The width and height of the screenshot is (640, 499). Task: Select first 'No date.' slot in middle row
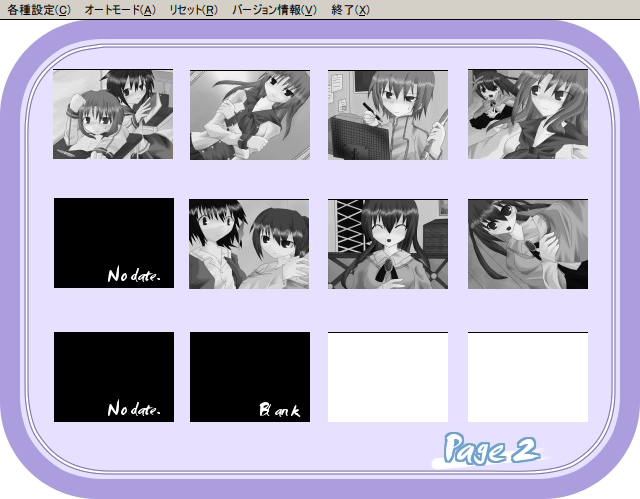click(x=114, y=243)
